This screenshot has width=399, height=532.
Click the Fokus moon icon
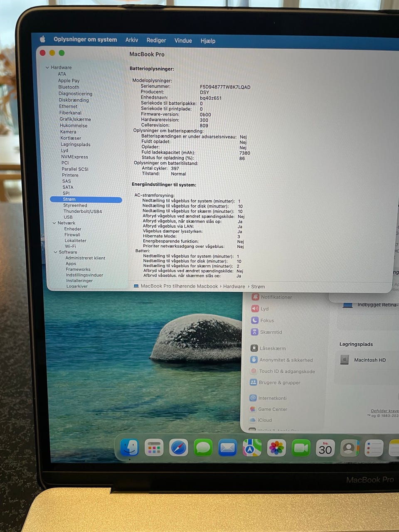pos(255,320)
